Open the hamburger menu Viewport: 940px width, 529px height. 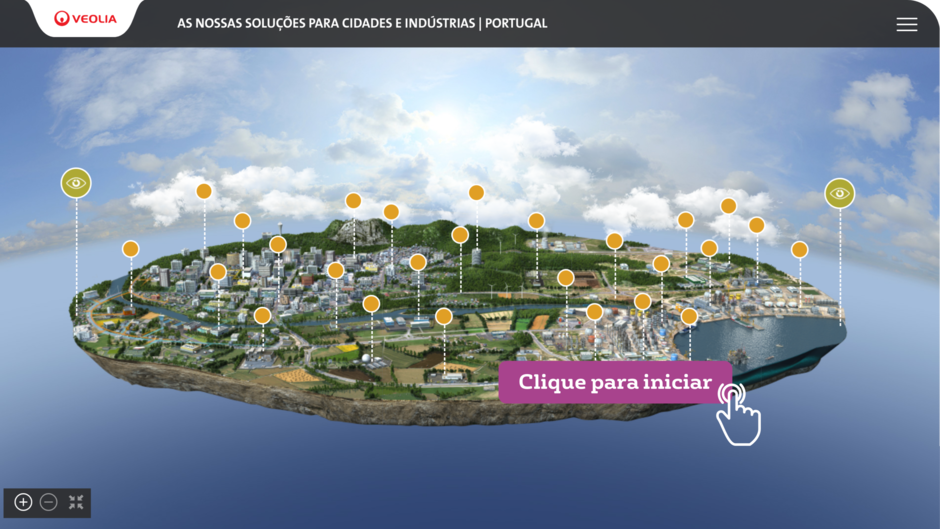point(906,24)
